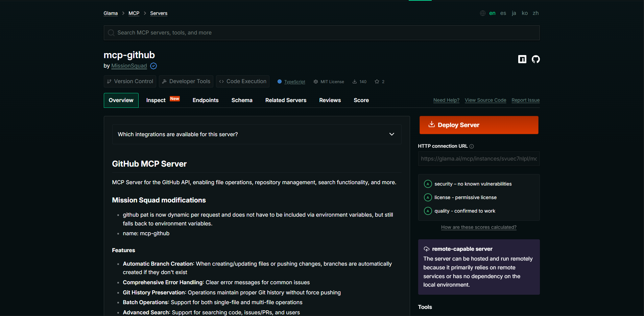The image size is (644, 316).
Task: Click the star rating icon
Action: tap(376, 81)
